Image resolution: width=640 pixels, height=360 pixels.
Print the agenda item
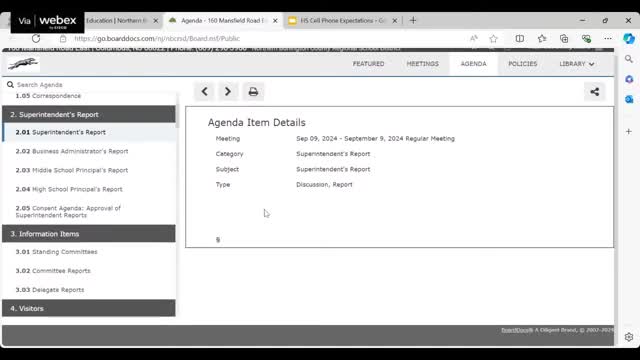click(253, 92)
